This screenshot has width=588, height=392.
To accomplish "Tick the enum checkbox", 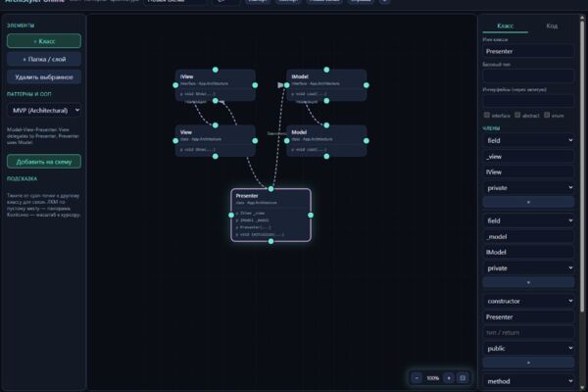I will (547, 115).
